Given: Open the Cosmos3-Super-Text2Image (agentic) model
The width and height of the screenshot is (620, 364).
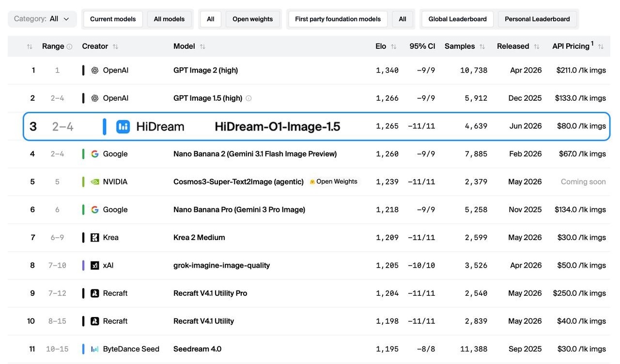Looking at the screenshot, I should (238, 182).
